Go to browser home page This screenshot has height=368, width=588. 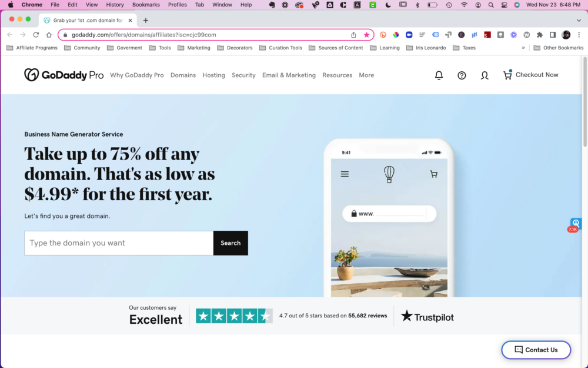(x=49, y=35)
